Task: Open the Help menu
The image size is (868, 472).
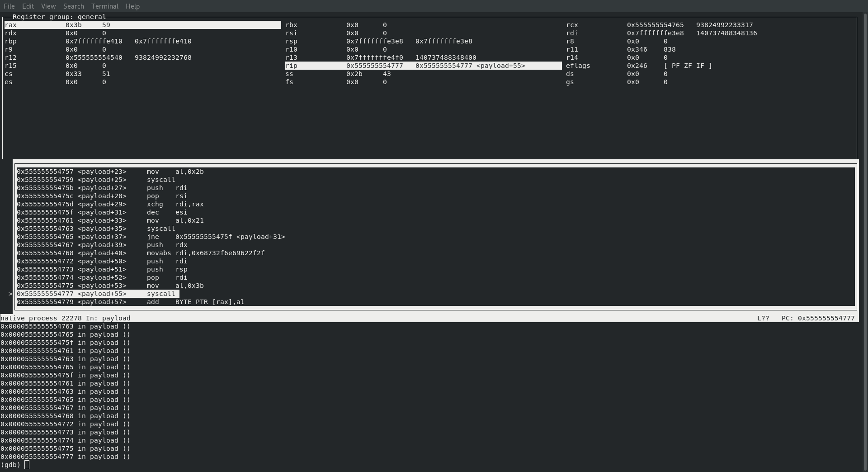Action: [132, 6]
